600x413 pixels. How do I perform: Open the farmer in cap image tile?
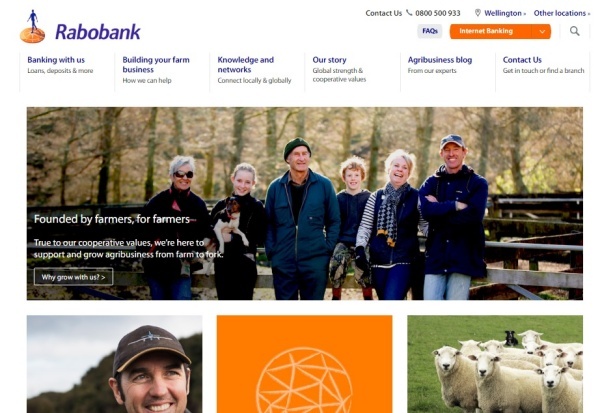[114, 364]
